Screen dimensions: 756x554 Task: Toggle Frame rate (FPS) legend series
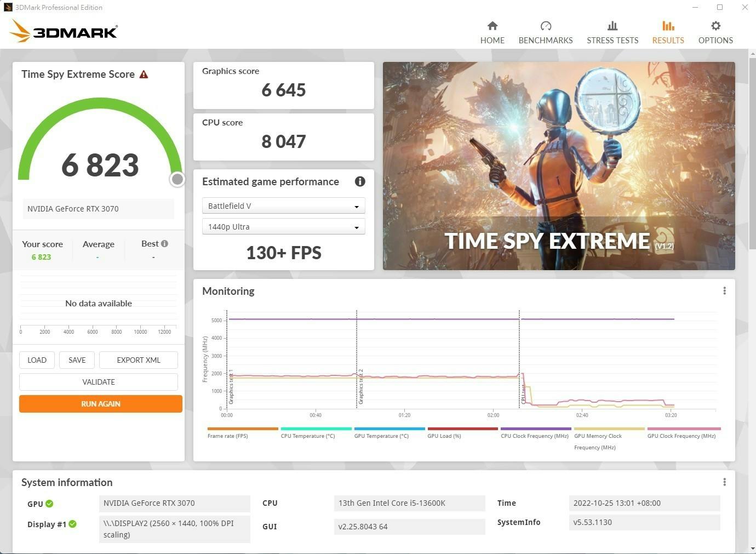(x=242, y=433)
